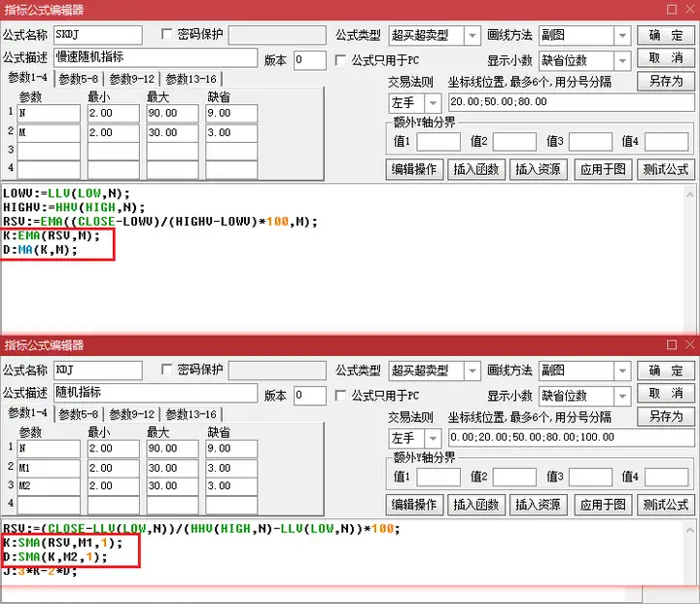The image size is (700, 604).
Task: Click 确定 button in KDJ editor
Action: point(666,371)
